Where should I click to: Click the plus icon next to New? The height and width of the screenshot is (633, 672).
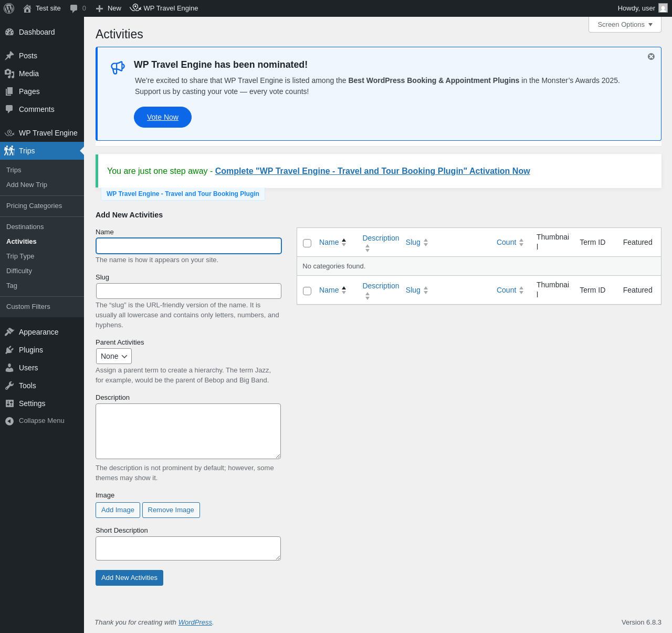(99, 8)
